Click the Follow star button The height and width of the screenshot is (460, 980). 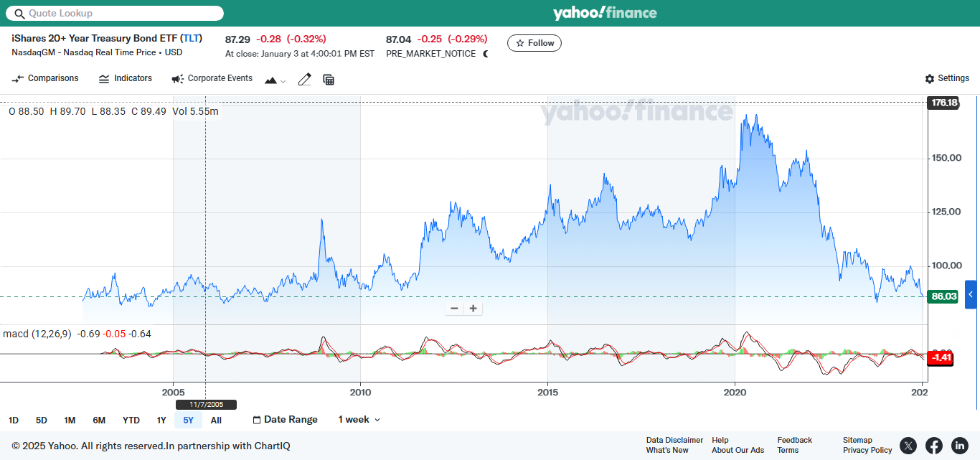tap(534, 43)
